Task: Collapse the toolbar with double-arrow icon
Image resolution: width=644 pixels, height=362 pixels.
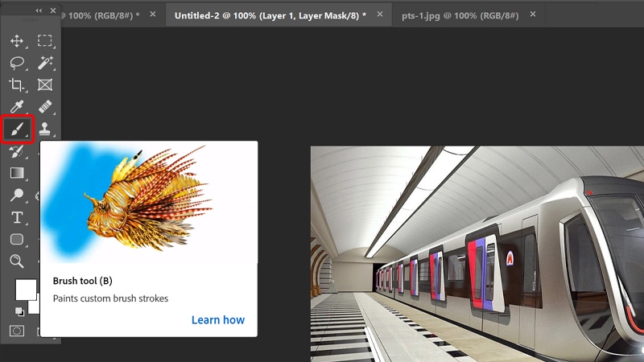Action: coord(39,10)
